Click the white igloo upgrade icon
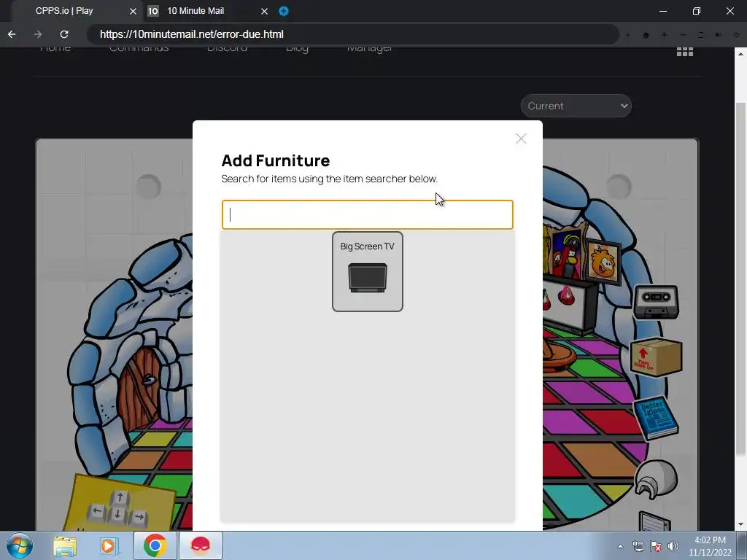 656,479
